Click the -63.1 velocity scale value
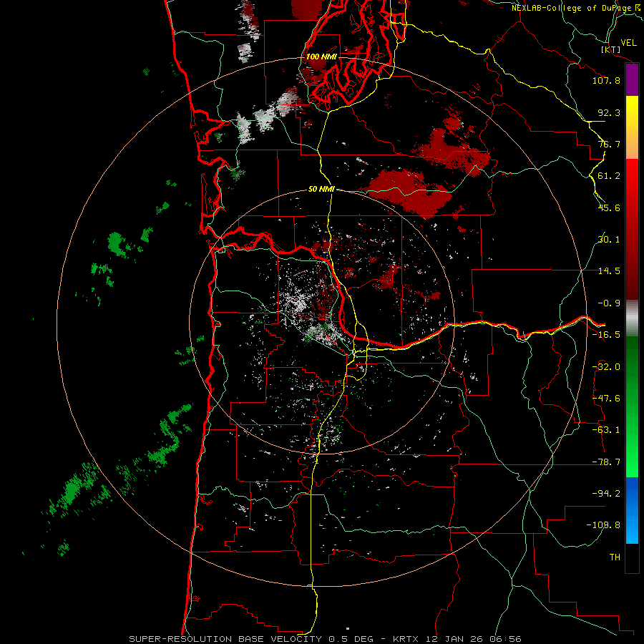Screen dimensions: 644x644 (x=606, y=430)
